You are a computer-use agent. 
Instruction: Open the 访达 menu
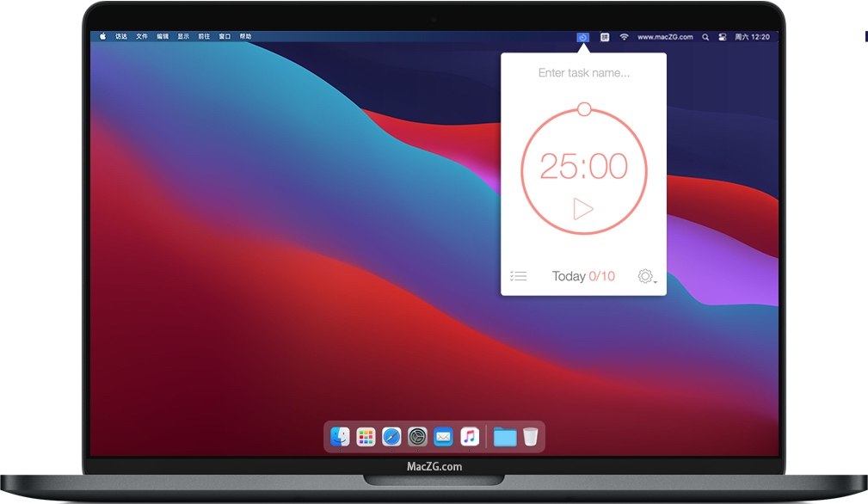pos(121,36)
